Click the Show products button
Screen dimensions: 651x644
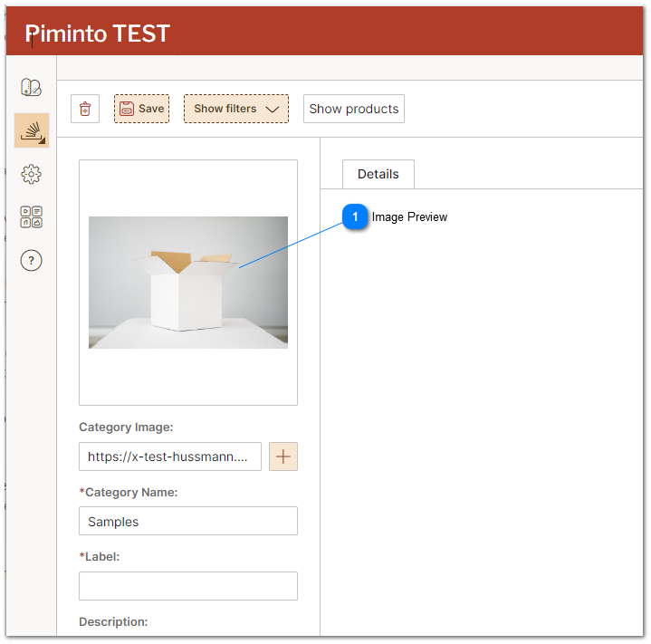click(354, 109)
